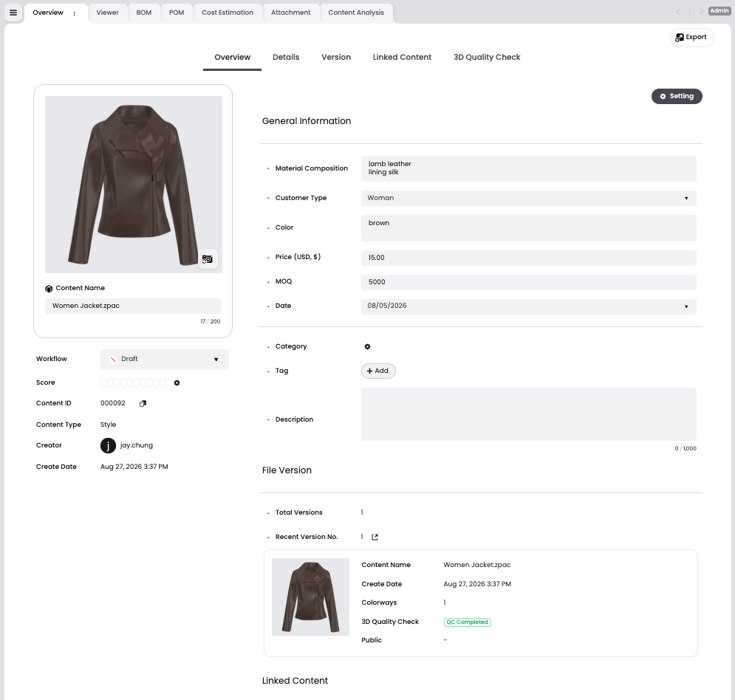This screenshot has width=735, height=700.
Task: Switch to the BOM tab
Action: [x=144, y=13]
